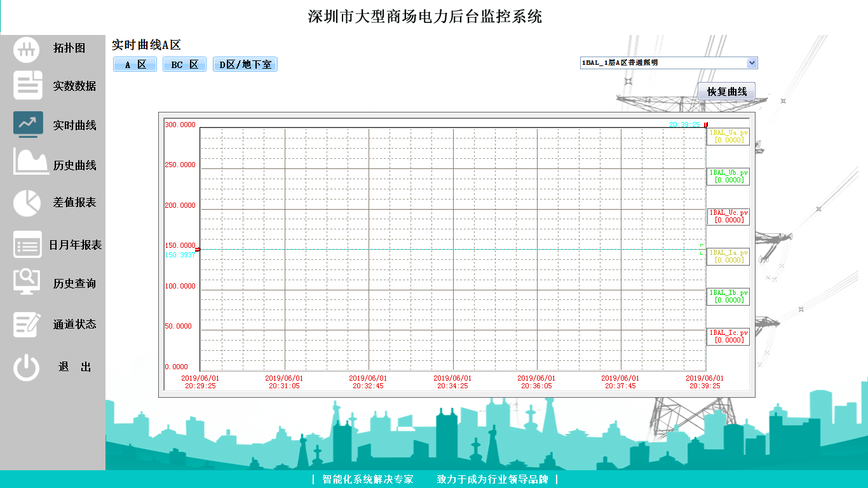Click the 实数数据 document icon
Image resolution: width=868 pixels, height=488 pixels.
point(28,86)
